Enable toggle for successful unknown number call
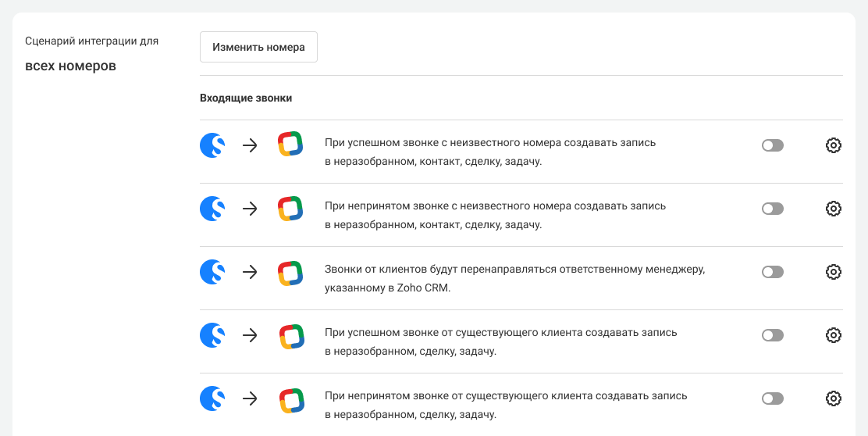The height and width of the screenshot is (436, 868). point(772,145)
